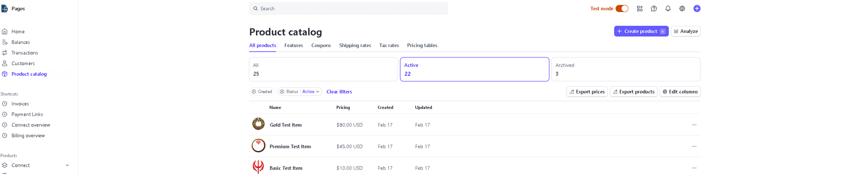Switch to the Coupons tab
The image size is (868, 174).
pos(321,46)
